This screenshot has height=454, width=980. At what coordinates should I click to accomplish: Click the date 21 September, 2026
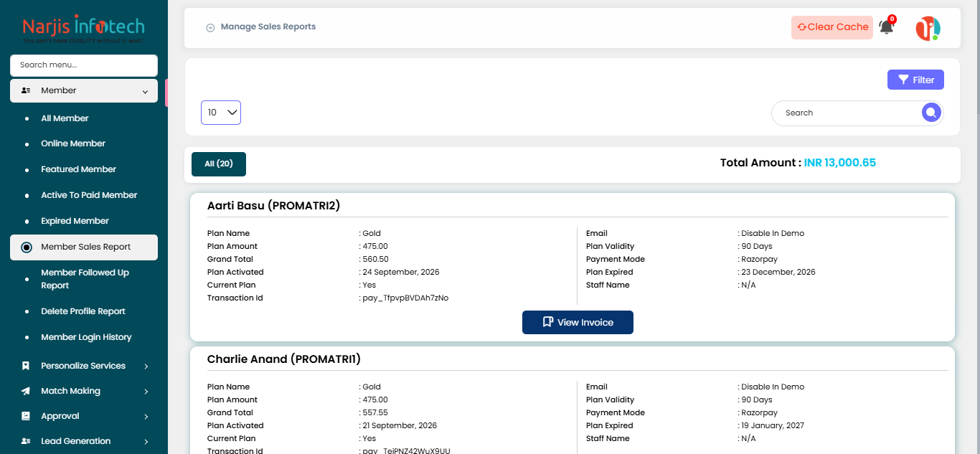[x=400, y=425]
